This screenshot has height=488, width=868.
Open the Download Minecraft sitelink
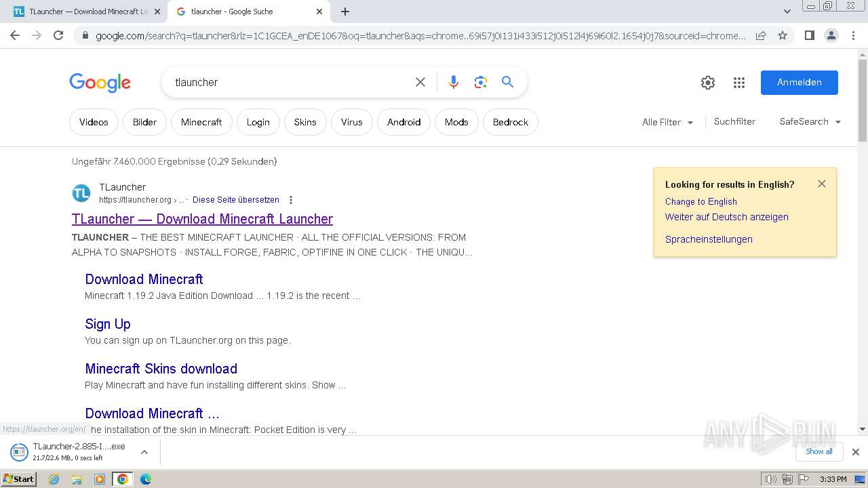click(x=144, y=279)
